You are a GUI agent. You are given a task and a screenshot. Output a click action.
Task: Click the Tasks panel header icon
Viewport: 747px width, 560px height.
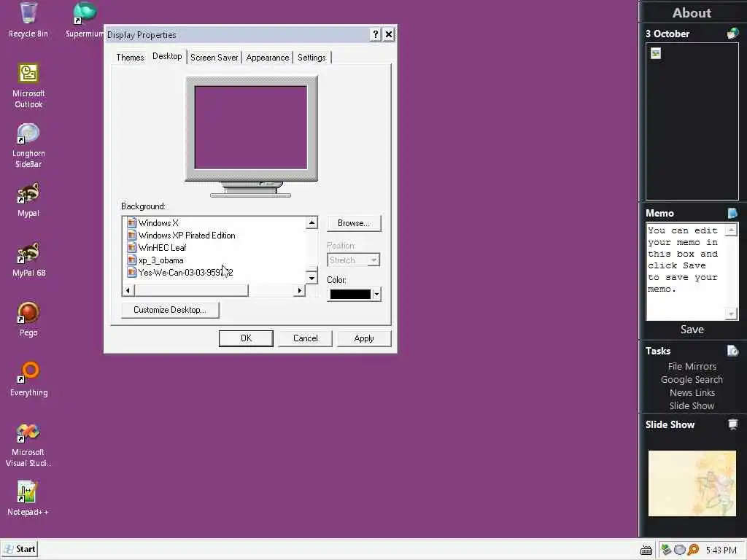(x=732, y=351)
